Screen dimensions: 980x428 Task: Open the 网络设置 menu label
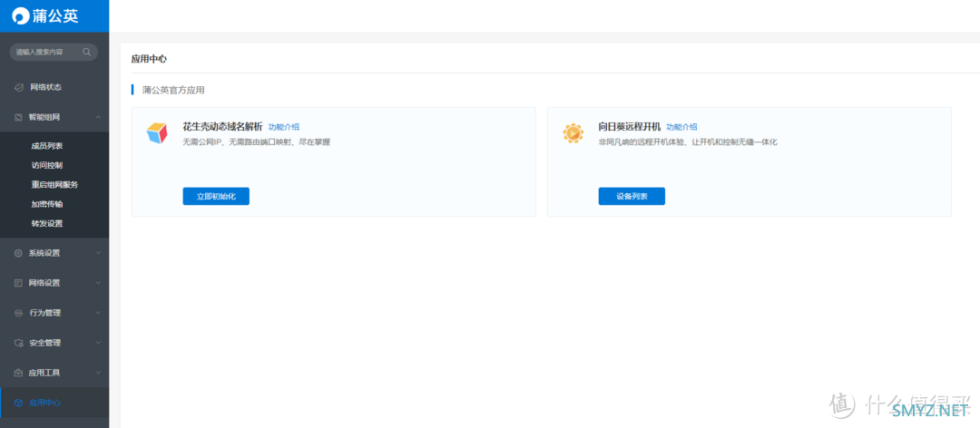tap(44, 283)
